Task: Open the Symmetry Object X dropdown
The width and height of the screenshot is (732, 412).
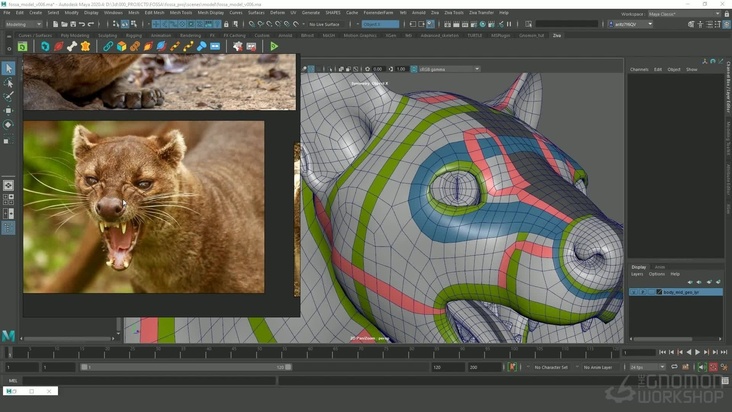Action: pos(380,24)
